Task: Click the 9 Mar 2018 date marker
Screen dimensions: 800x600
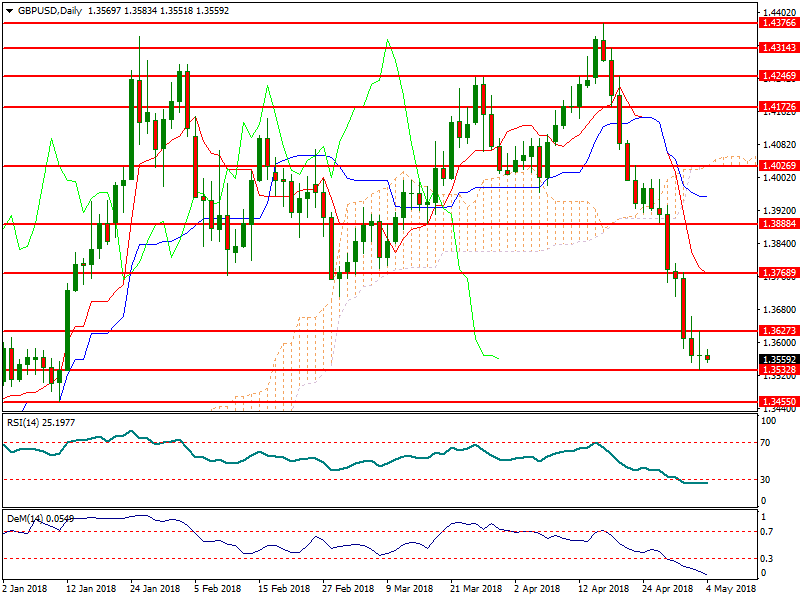Action: coord(409,589)
